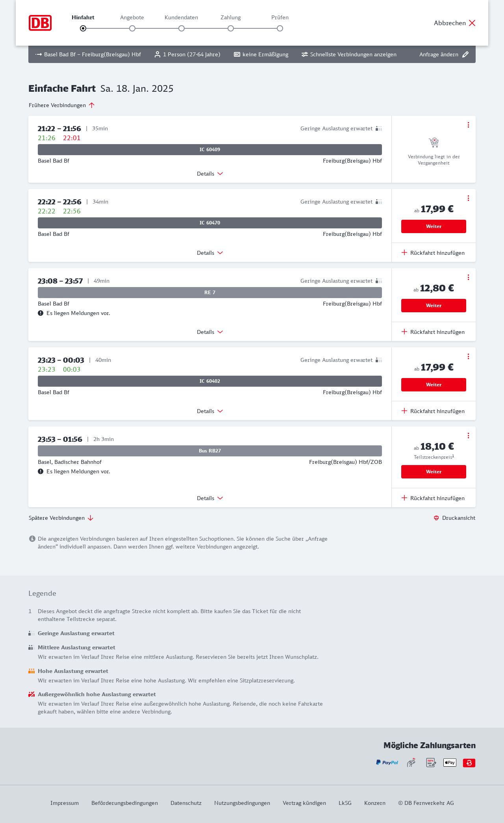Open Schnellste Verbindungen anzeigen filter
The image size is (504, 823).
(349, 54)
